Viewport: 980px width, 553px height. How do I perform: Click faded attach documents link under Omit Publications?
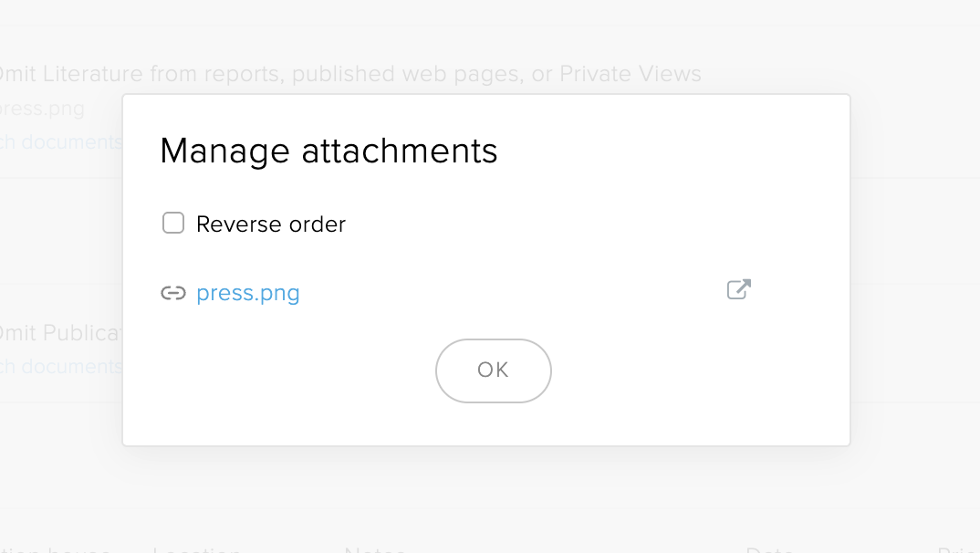60,367
